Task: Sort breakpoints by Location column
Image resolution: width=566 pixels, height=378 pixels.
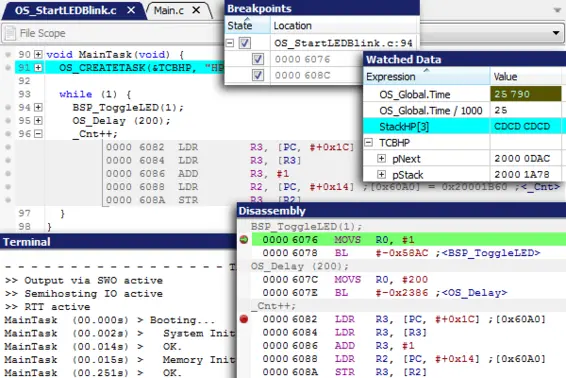Action: 345,25
